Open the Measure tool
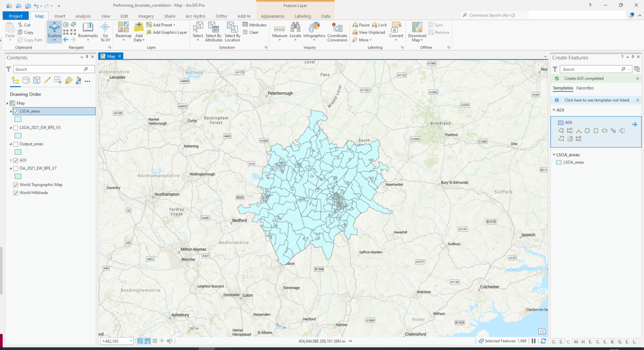The height and width of the screenshot is (350, 644). coord(279,29)
